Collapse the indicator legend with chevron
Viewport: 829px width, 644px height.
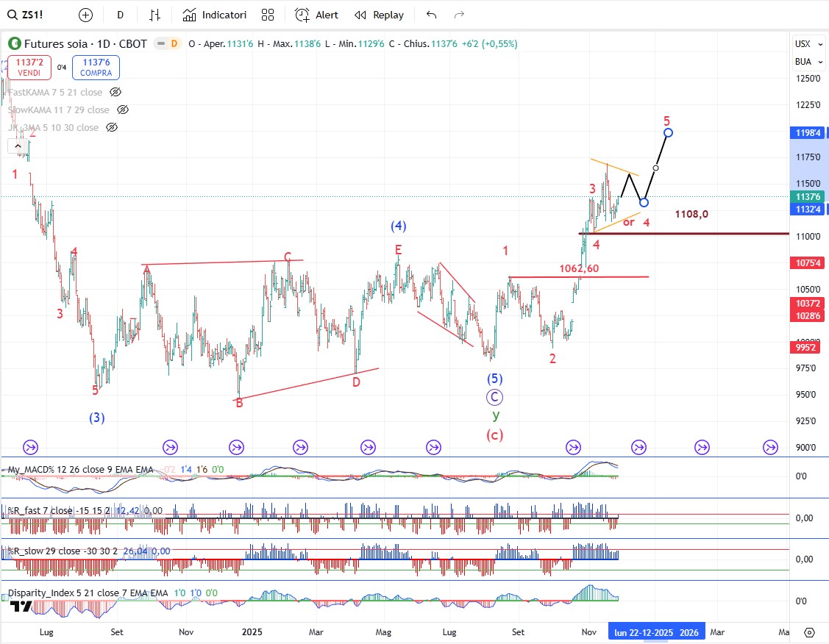[18, 146]
